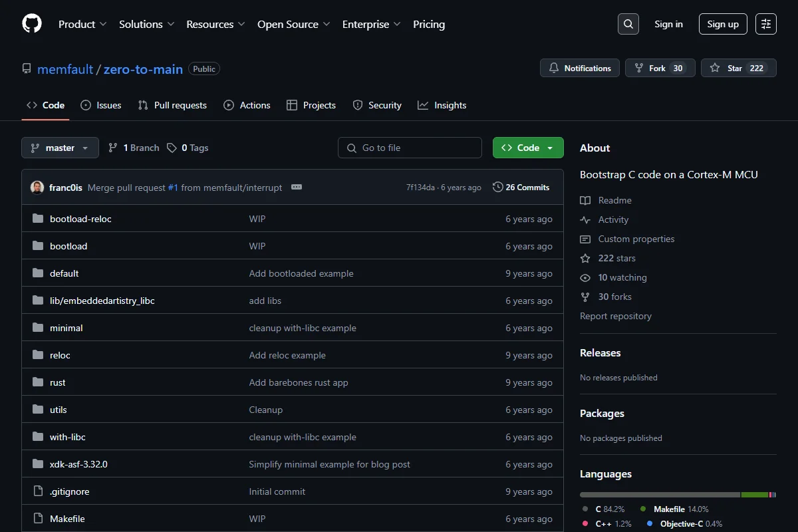Switch to the Pull requests tab
Image resolution: width=798 pixels, height=532 pixels.
point(172,105)
